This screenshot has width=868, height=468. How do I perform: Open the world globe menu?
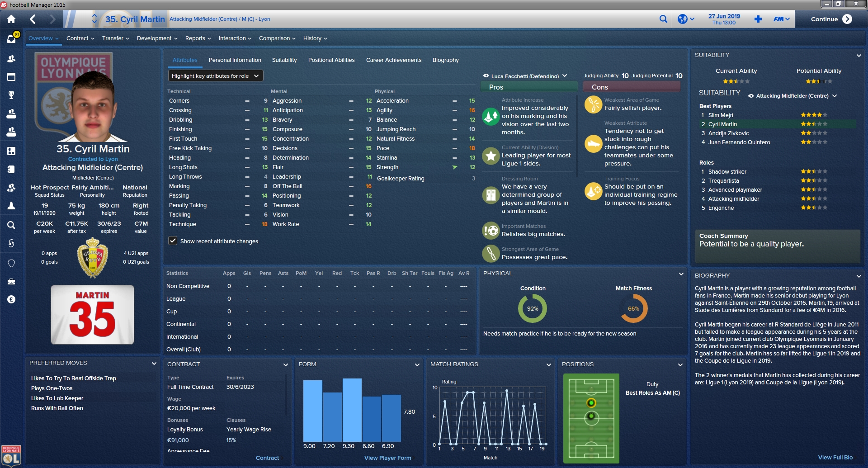pos(686,19)
